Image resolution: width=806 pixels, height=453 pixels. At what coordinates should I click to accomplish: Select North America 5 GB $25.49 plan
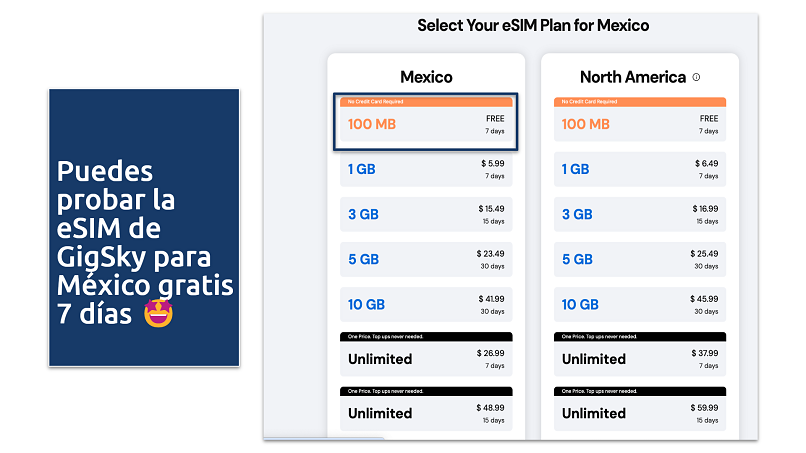[x=640, y=259]
